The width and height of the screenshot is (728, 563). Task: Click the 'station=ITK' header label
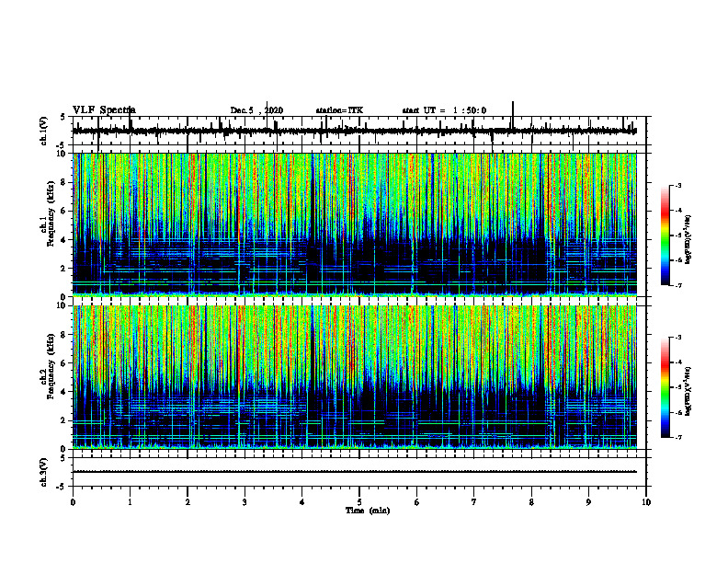tap(339, 110)
